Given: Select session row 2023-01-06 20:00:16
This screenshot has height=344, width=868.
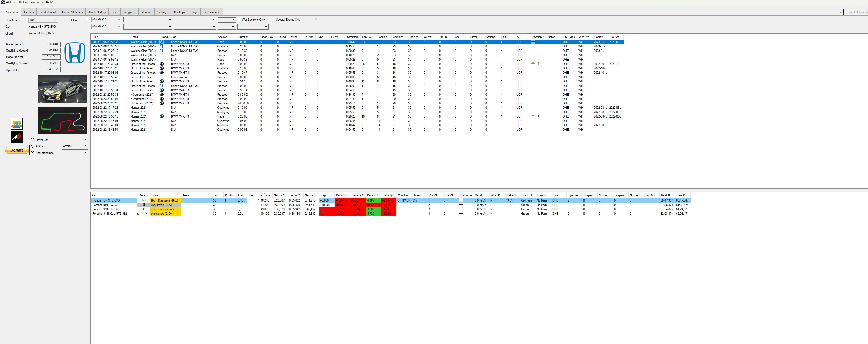Looking at the screenshot, I should (x=357, y=55).
